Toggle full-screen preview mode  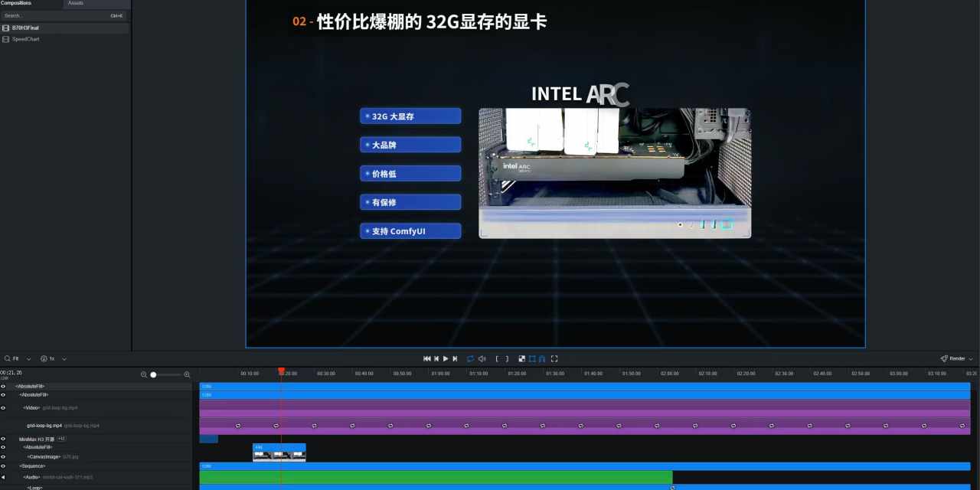pos(554,358)
